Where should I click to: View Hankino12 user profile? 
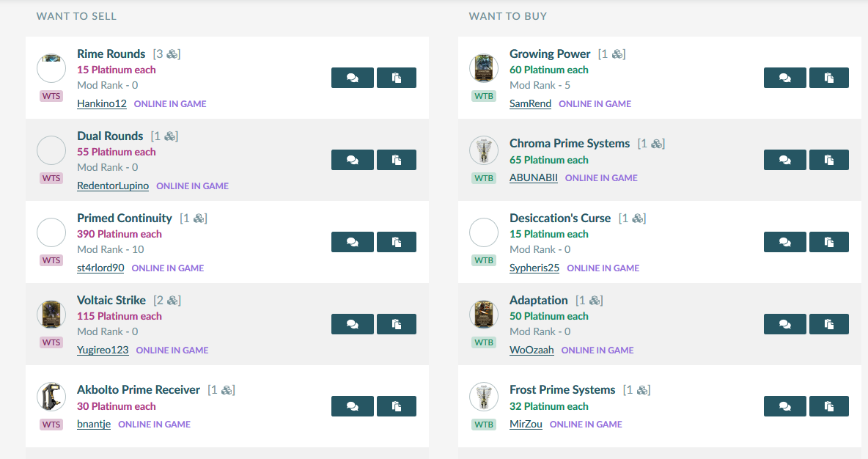point(101,103)
